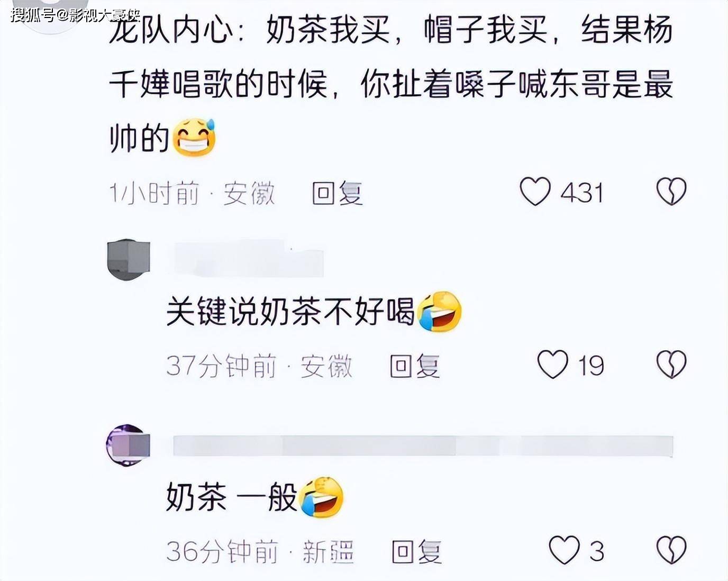The width and height of the screenshot is (728, 581).
Task: Click 回复 next to 36分钟前 · 新疆
Action: coord(416,552)
